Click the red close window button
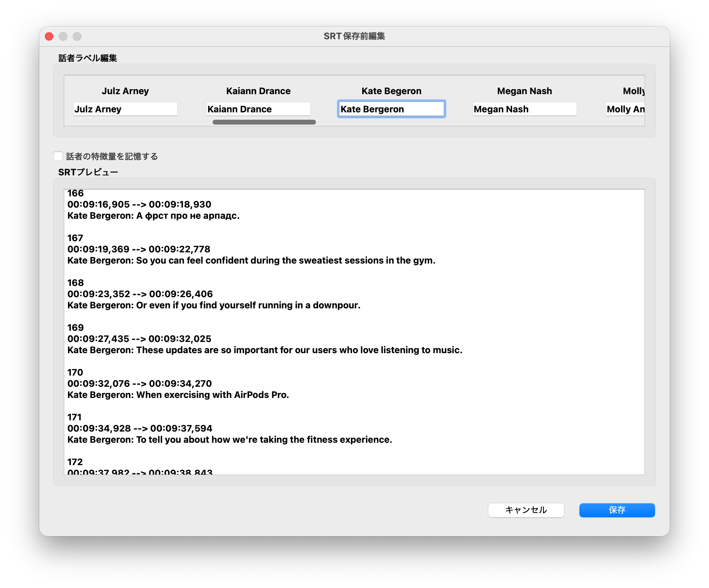This screenshot has width=709, height=588. pos(49,36)
